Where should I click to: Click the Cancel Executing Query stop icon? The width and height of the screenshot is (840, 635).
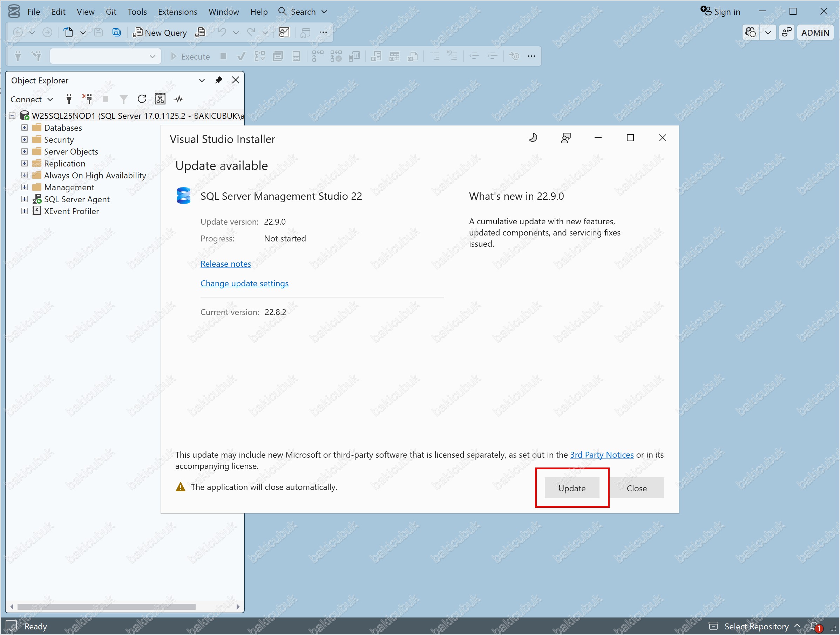223,56
